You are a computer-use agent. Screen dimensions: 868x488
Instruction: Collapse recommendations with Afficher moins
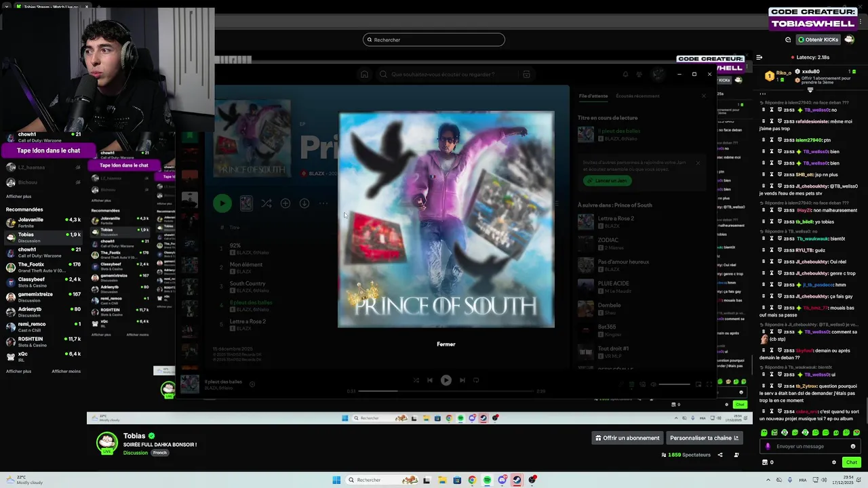66,371
